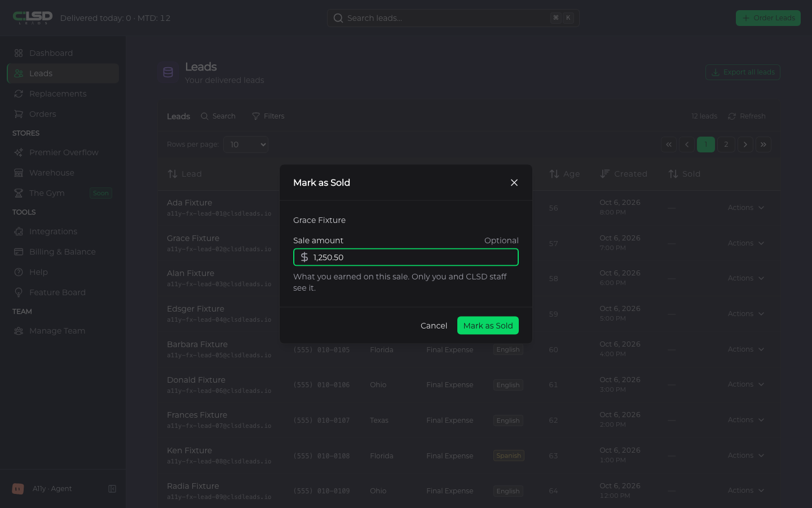Image resolution: width=812 pixels, height=508 pixels.
Task: Open the Rows per page dropdown
Action: (x=246, y=144)
